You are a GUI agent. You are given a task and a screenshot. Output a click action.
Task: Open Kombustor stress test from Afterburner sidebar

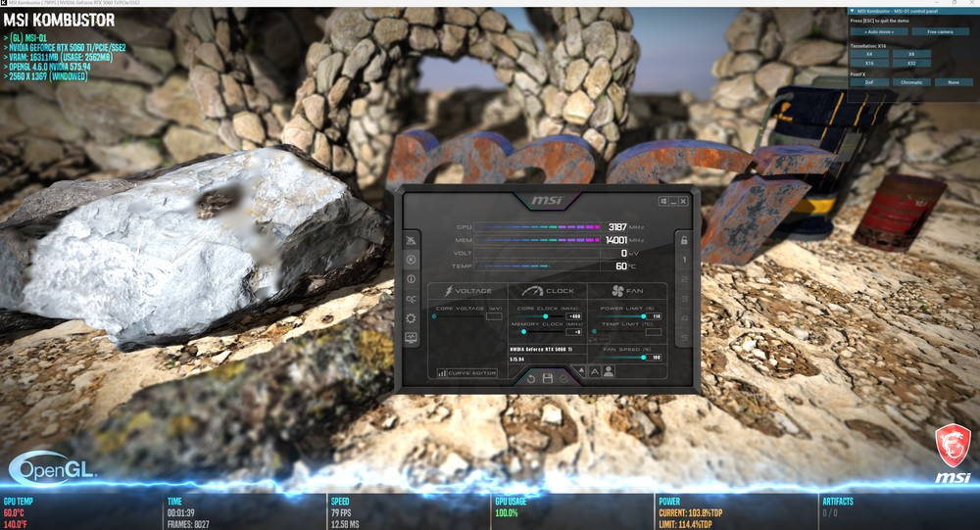point(411,260)
